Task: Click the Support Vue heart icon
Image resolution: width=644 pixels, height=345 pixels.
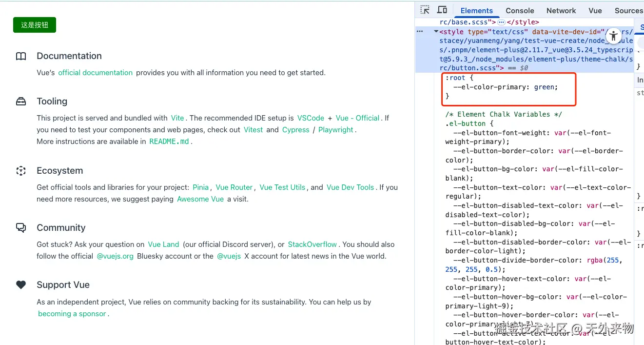Action: (x=21, y=285)
